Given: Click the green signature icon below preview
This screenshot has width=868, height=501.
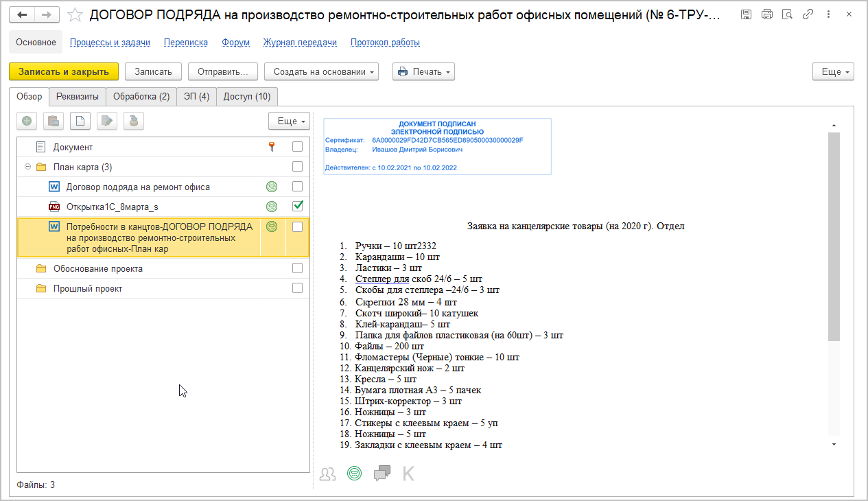Looking at the screenshot, I should coord(354,473).
